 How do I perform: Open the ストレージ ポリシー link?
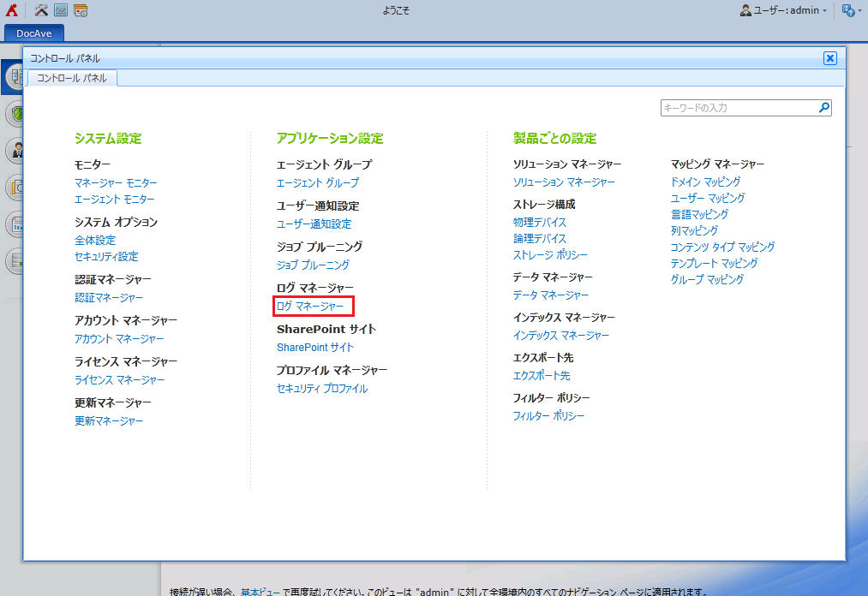coord(550,254)
